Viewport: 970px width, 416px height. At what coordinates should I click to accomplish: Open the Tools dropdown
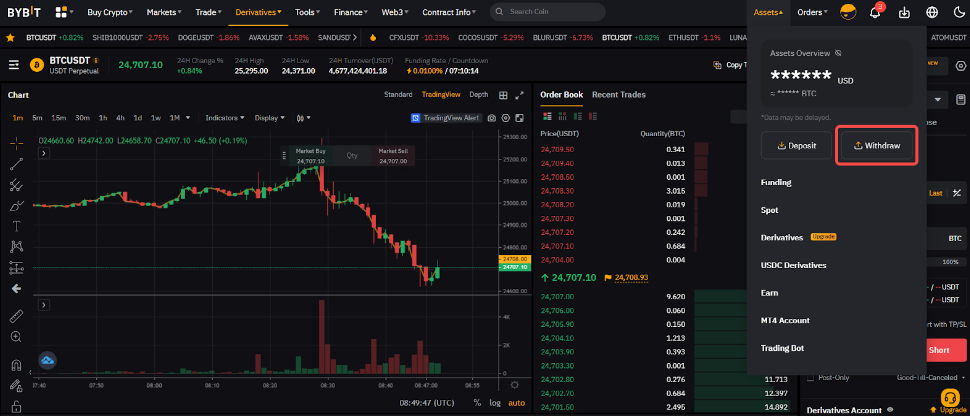tap(307, 12)
